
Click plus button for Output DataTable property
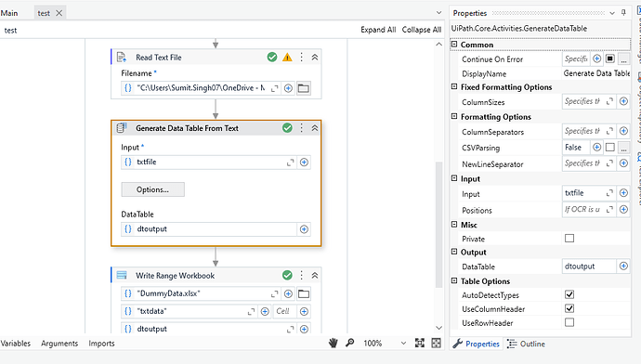point(623,266)
